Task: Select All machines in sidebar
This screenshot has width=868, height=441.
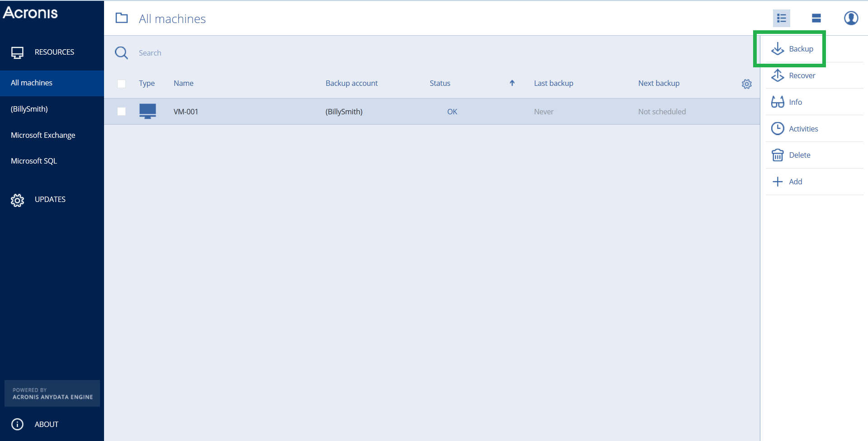Action: pos(52,83)
